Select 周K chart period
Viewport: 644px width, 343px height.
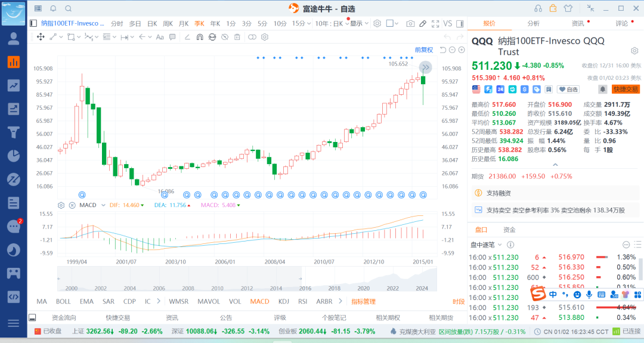coord(168,24)
